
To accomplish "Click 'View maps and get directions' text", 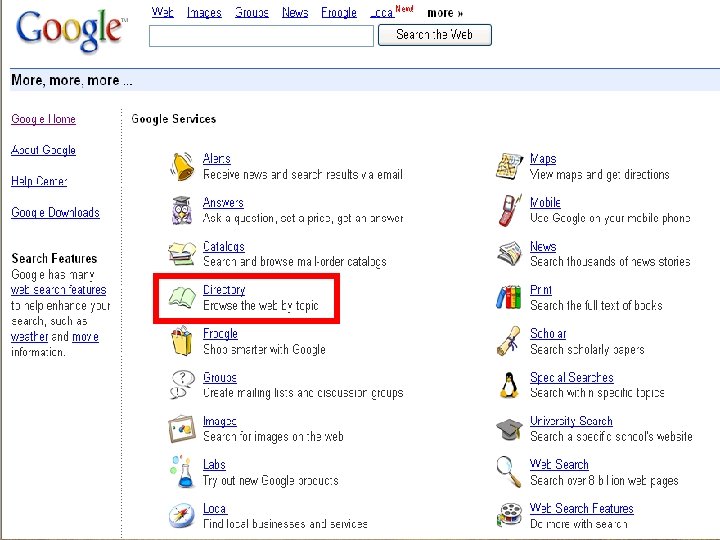I will 600,174.
